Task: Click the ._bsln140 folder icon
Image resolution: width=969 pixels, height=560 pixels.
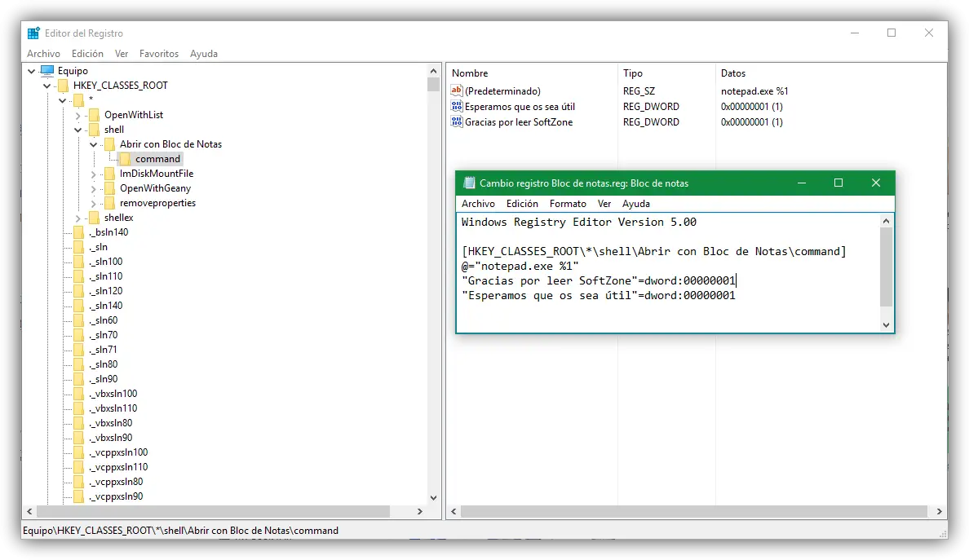Action: pyautogui.click(x=78, y=232)
